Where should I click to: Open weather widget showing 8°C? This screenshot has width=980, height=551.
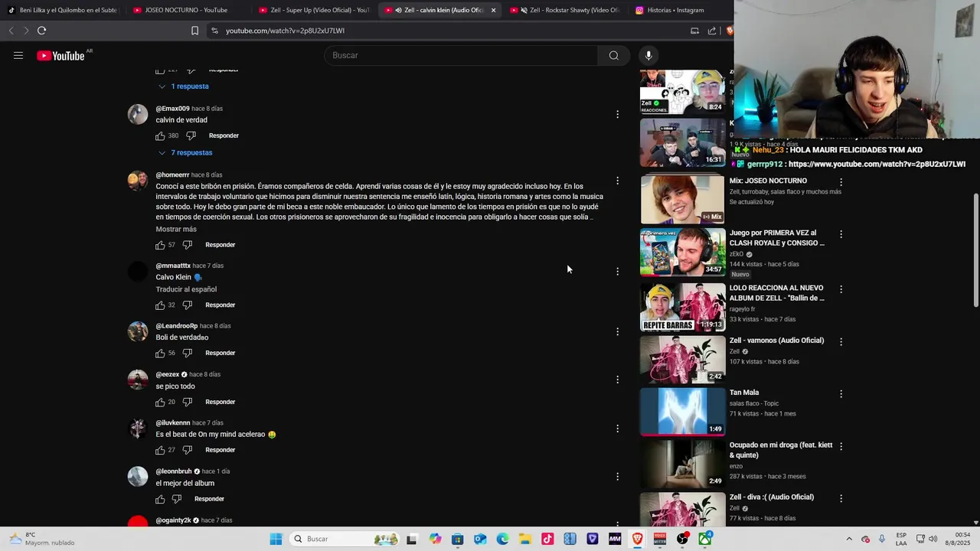[x=41, y=539]
